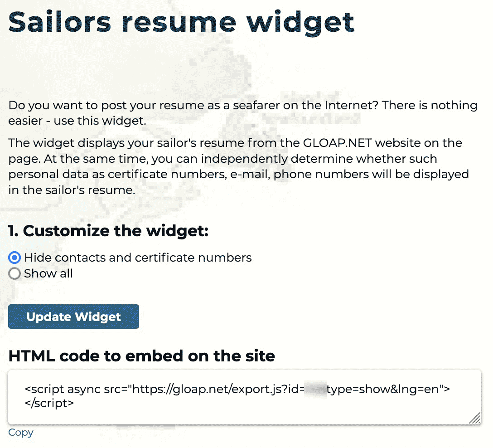Place cursor on the closing </script> tag
The height and width of the screenshot is (448, 493).
click(x=49, y=403)
